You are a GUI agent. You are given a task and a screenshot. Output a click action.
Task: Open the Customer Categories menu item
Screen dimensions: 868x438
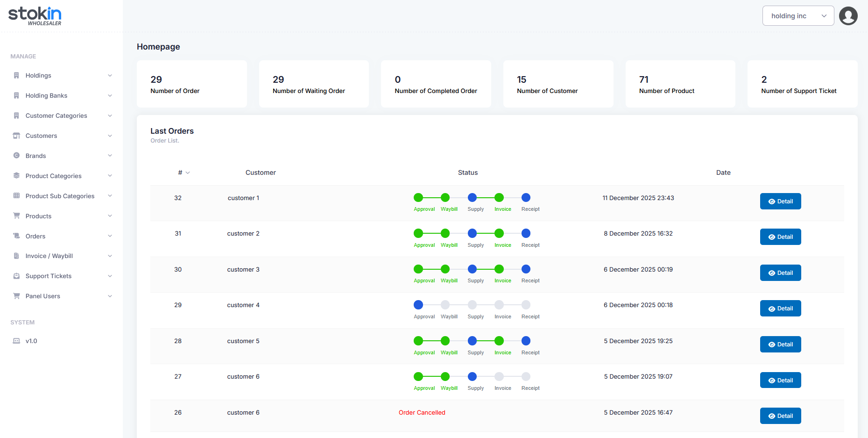coord(56,116)
